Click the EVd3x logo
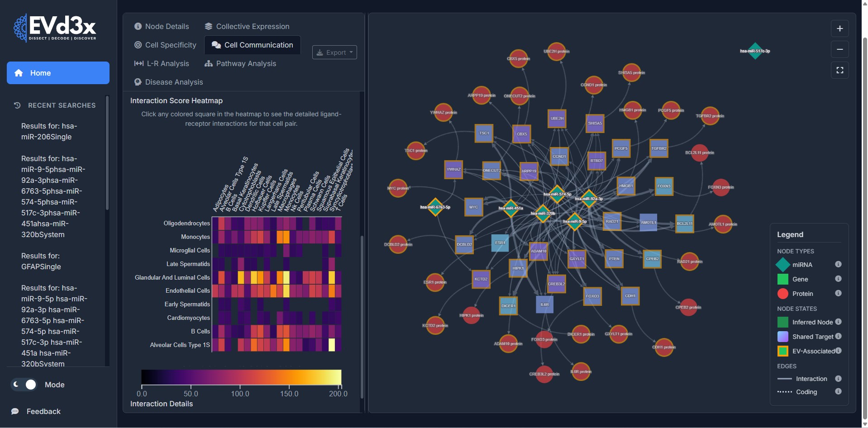Screen dimensions: 868x428 click(x=55, y=28)
